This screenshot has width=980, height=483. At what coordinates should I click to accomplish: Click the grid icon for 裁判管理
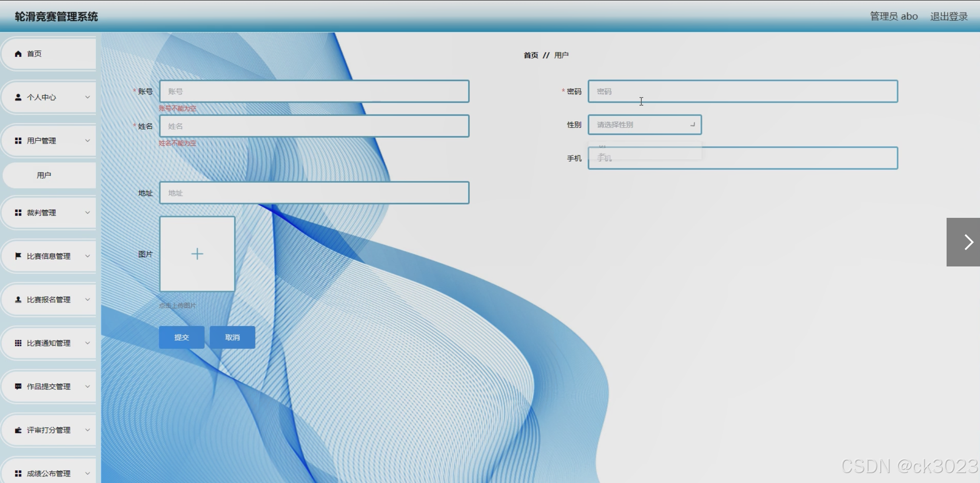(x=18, y=213)
